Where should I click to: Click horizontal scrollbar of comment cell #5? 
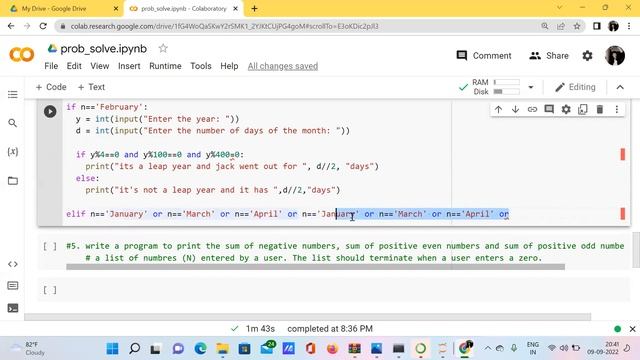coord(315,267)
